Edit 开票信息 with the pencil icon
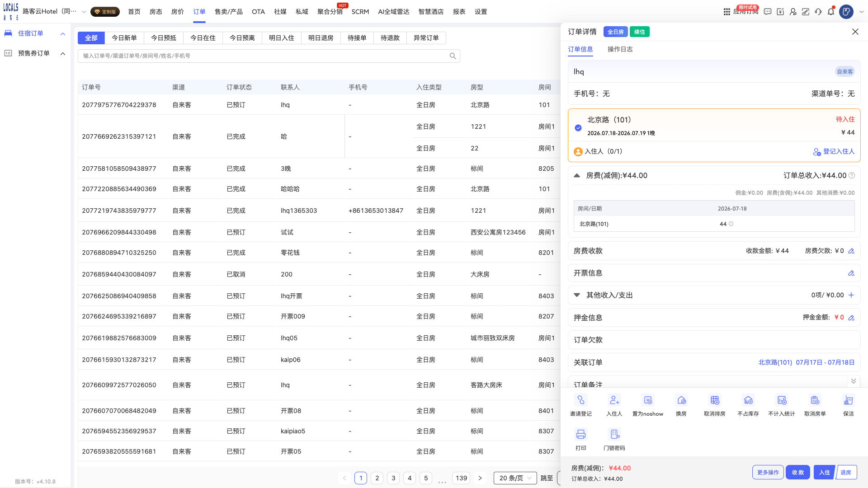 click(851, 273)
